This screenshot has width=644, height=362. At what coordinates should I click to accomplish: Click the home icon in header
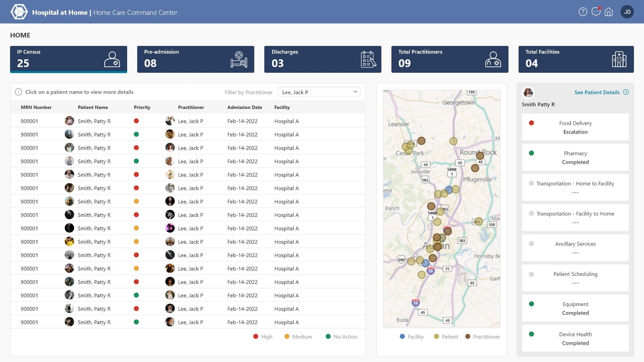coord(609,12)
